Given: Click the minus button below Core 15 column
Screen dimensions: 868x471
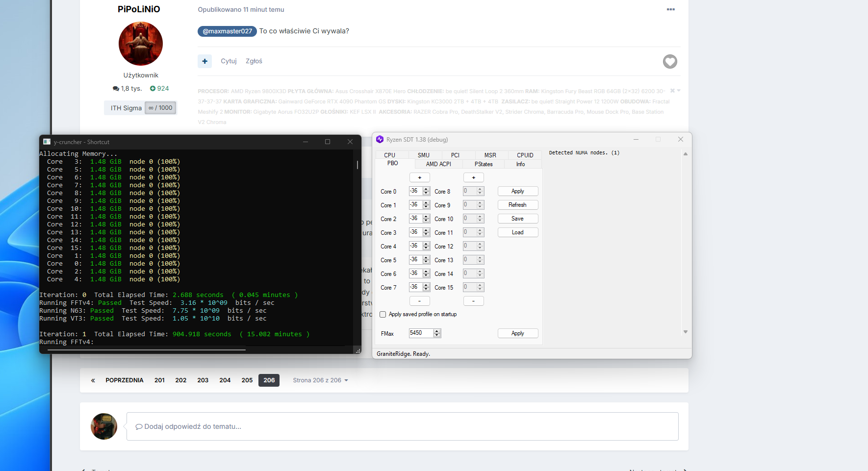Looking at the screenshot, I should click(473, 301).
